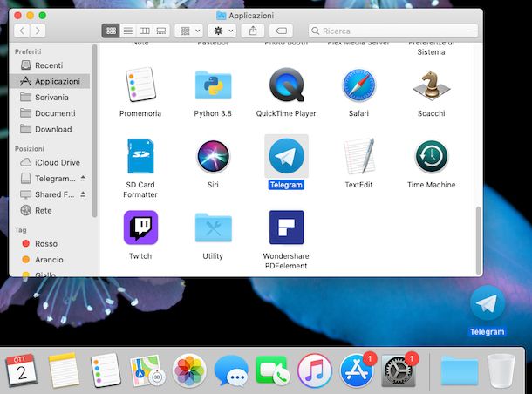Select the QuickTime Player icon
The image size is (532, 394).
[286, 85]
